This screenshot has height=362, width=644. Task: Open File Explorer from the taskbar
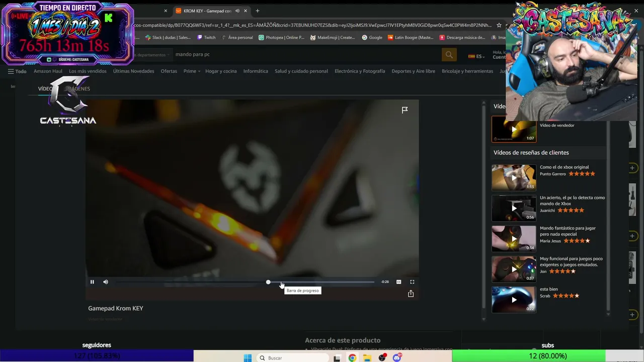[x=367, y=358]
